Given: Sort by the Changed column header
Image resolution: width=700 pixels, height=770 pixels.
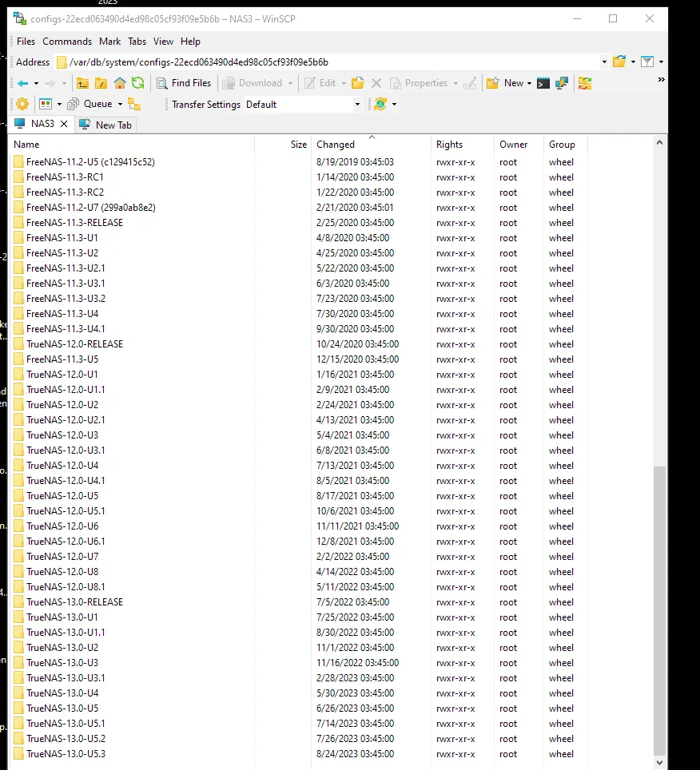Looking at the screenshot, I should 336,145.
